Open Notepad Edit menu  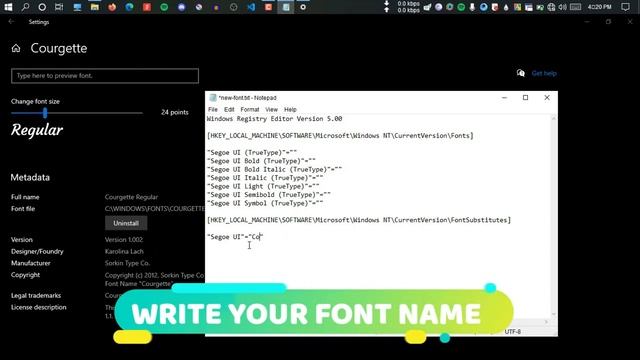229,109
